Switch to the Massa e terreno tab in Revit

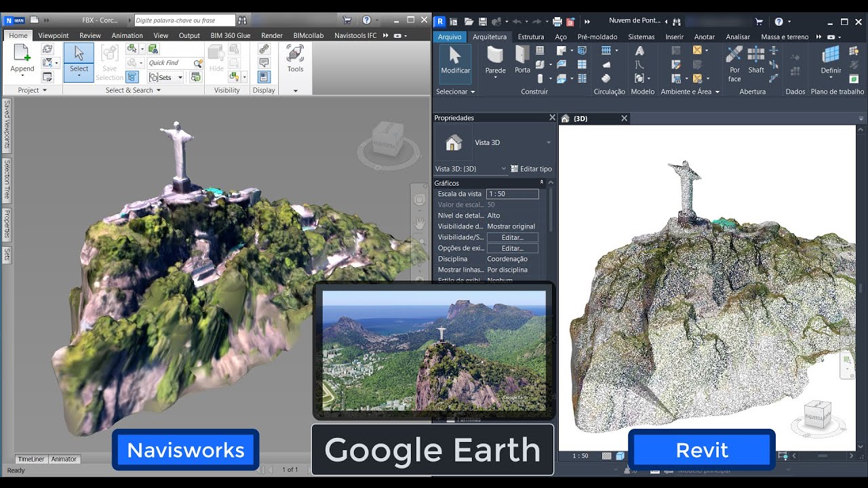785,37
